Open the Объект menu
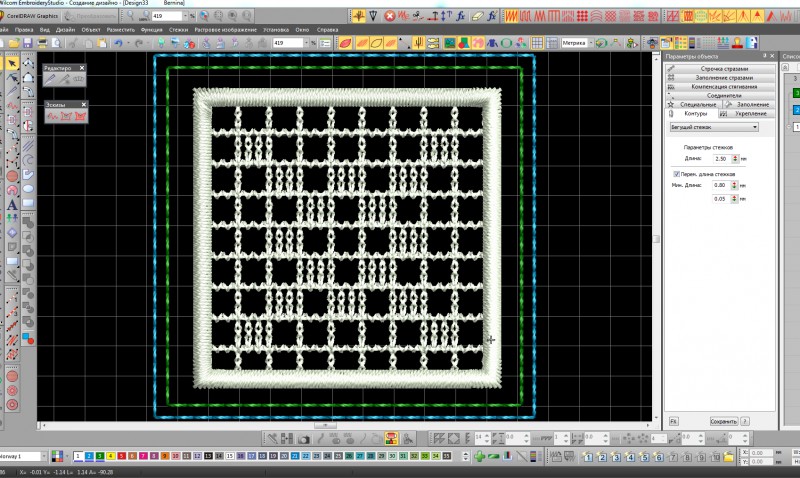Viewport: 800px width, 478px height. (91, 30)
